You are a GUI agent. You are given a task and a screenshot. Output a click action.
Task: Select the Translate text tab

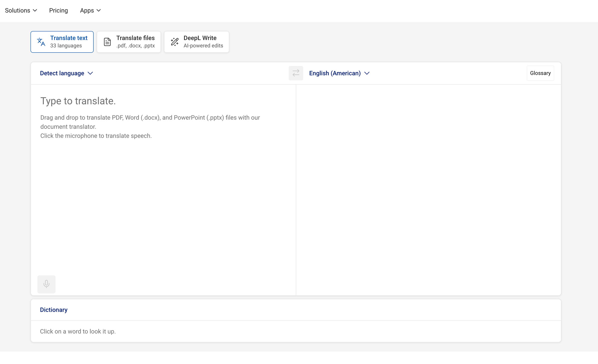(62, 41)
